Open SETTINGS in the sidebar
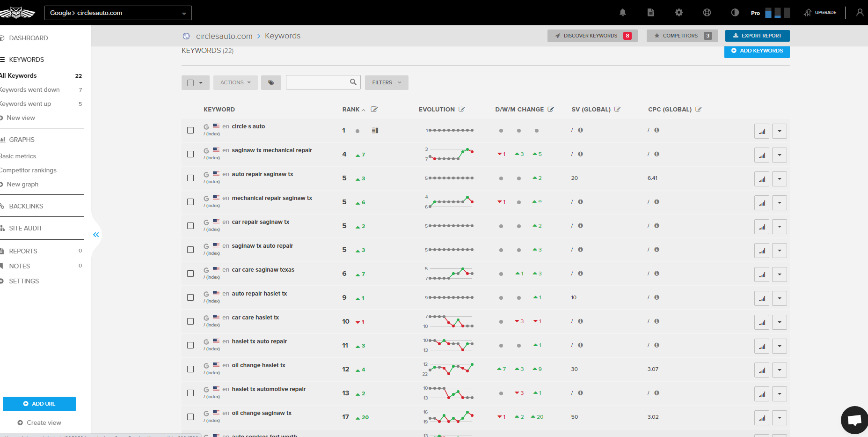 pyautogui.click(x=24, y=281)
